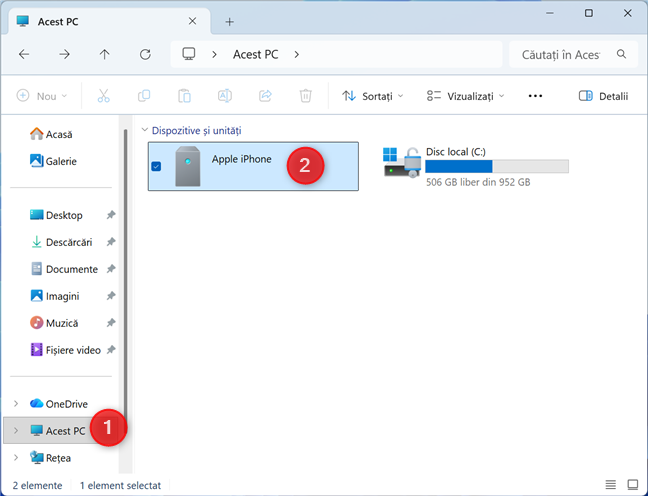
Task: Click the Disc local (C:) usage bar
Action: coord(497,166)
